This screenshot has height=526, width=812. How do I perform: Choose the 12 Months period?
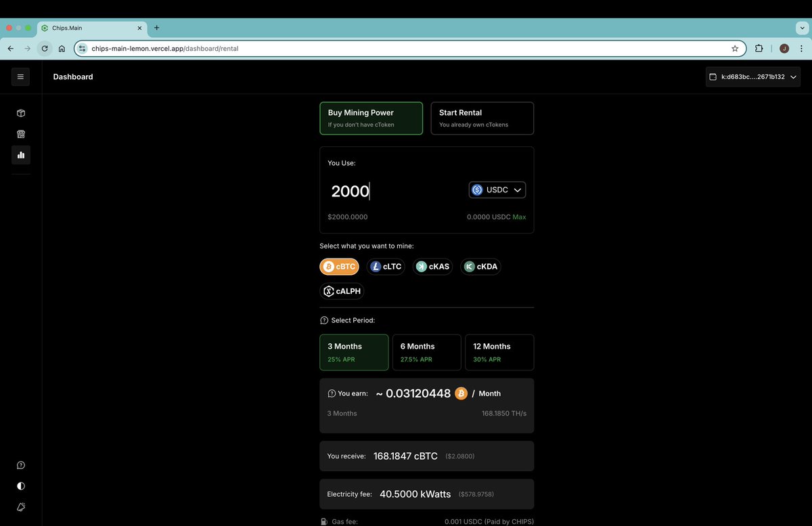pyautogui.click(x=499, y=352)
